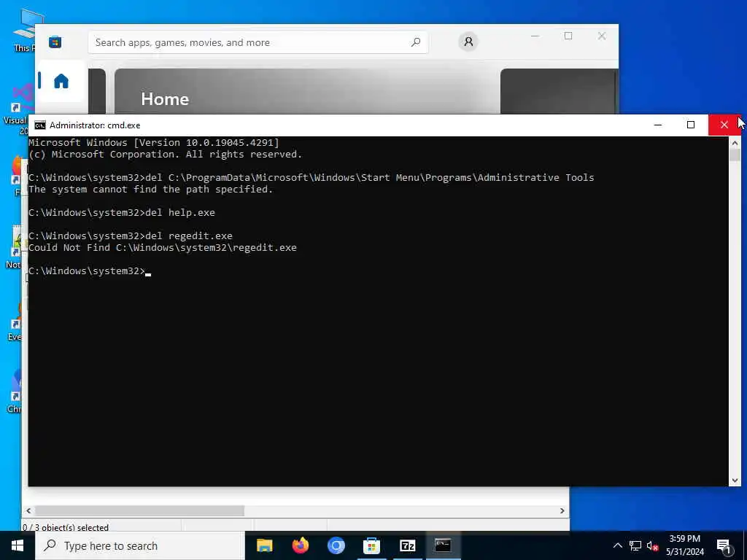The image size is (747, 560).
Task: Maximize the cmd.exe window
Action: point(691,125)
